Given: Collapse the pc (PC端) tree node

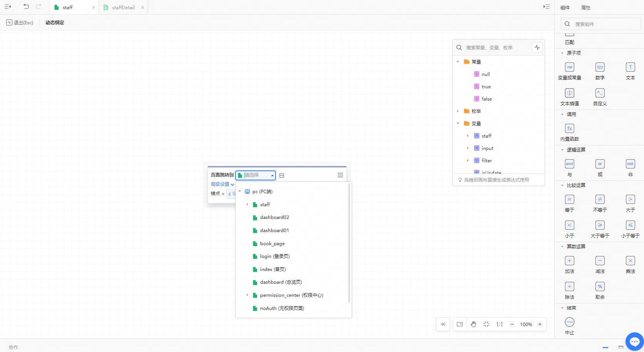Looking at the screenshot, I should (x=240, y=191).
